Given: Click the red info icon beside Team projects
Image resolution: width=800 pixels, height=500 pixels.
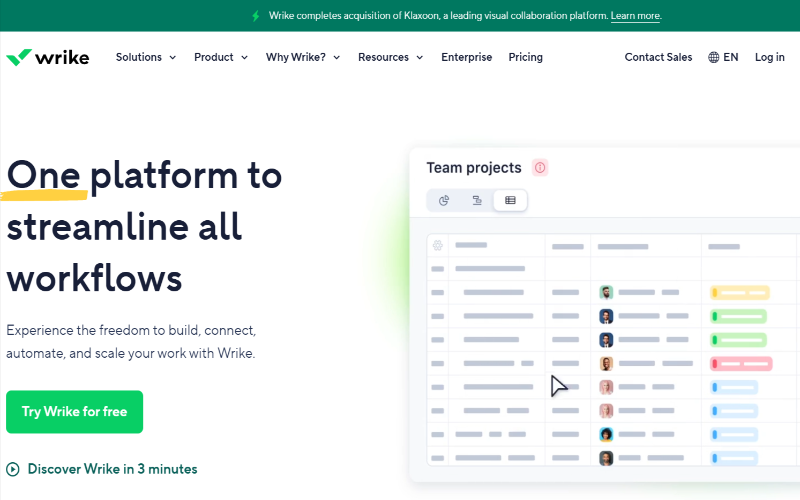Looking at the screenshot, I should pyautogui.click(x=540, y=167).
